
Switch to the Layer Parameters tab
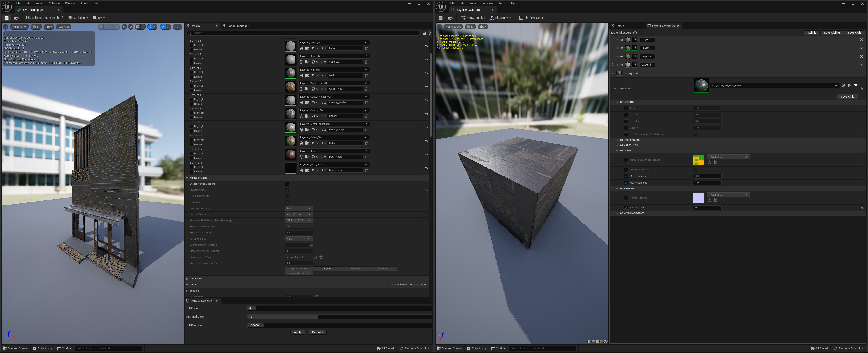click(663, 26)
